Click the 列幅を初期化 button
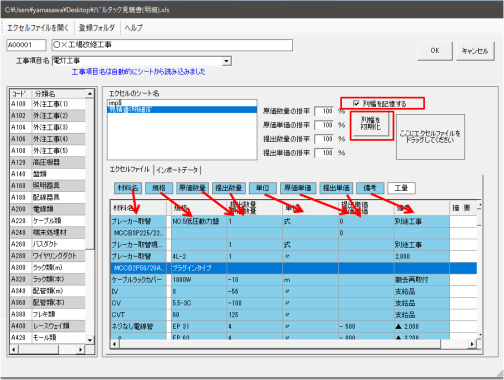The image size is (504, 380). tap(370, 123)
